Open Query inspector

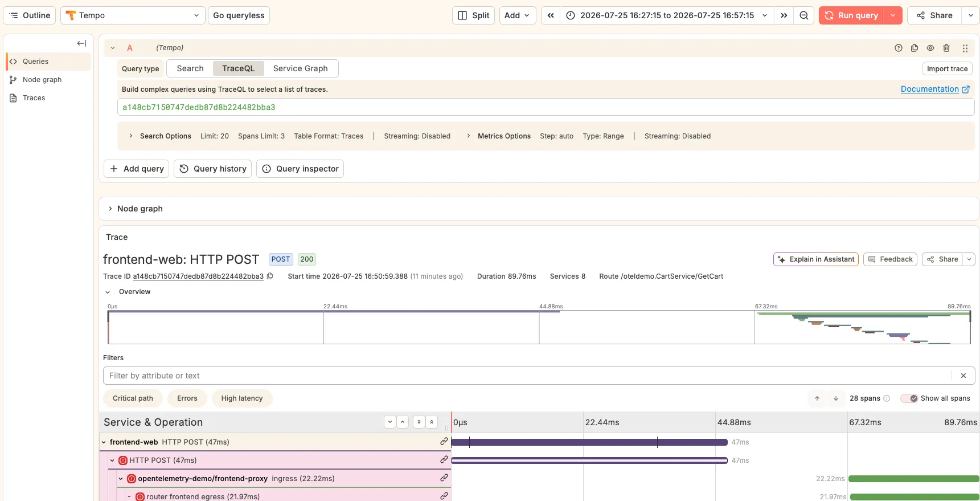point(300,169)
